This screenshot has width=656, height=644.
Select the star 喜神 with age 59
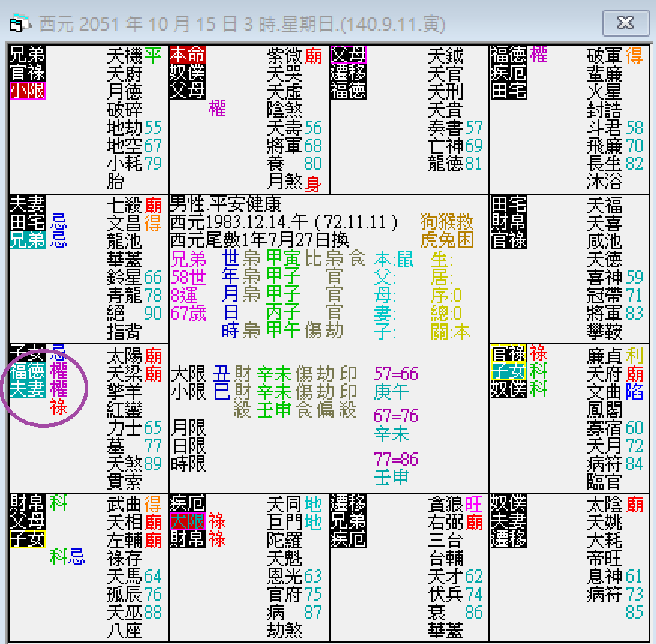pyautogui.click(x=604, y=277)
